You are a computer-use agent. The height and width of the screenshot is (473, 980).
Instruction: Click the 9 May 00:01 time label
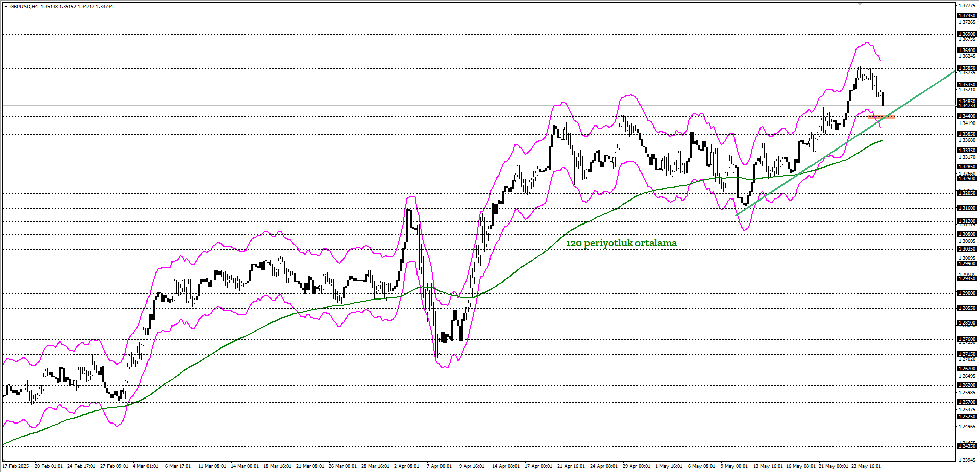(734, 466)
